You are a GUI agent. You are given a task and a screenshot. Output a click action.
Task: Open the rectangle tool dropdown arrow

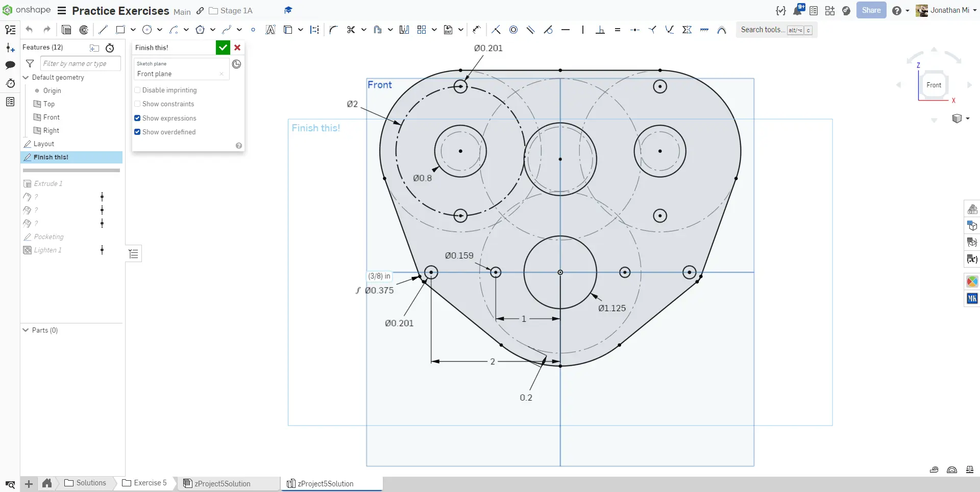pyautogui.click(x=133, y=30)
